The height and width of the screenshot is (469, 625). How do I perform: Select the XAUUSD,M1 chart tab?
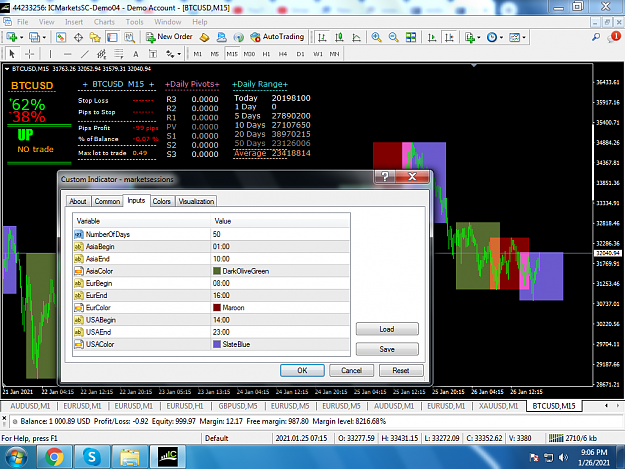coord(498,406)
